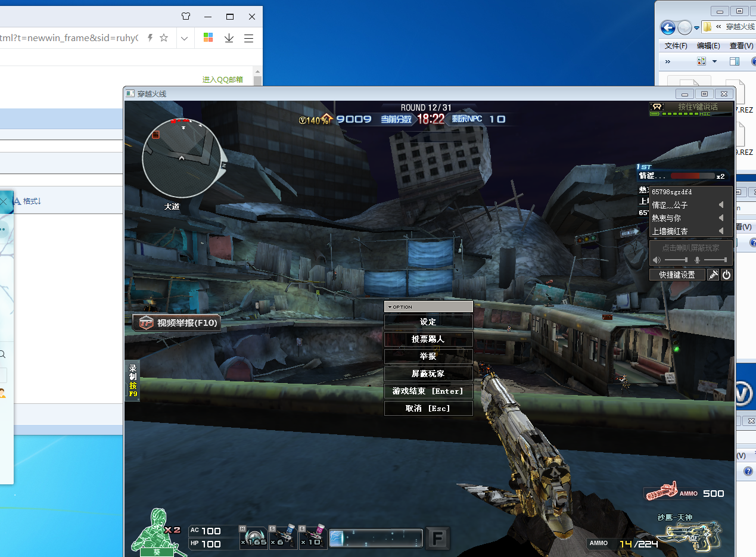Click the 视频举报(F10) button
The height and width of the screenshot is (557, 756).
pos(177,323)
